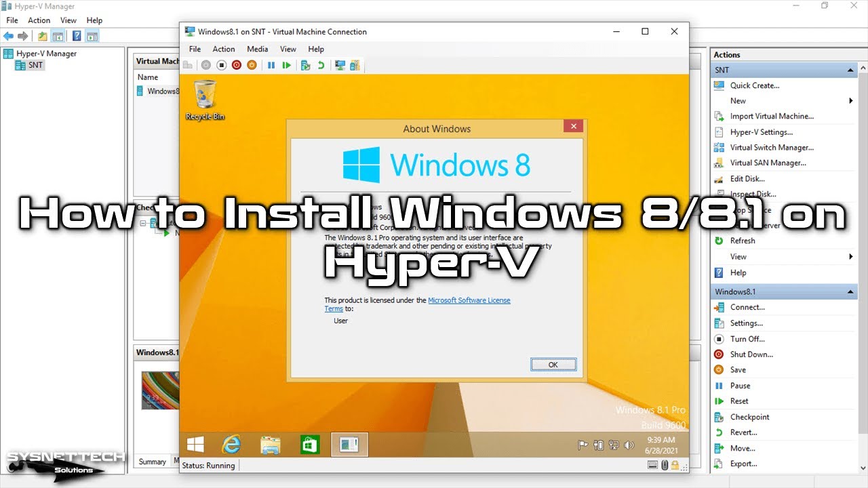
Task: Click the green Reset icon in VM toolbar
Action: (x=287, y=65)
